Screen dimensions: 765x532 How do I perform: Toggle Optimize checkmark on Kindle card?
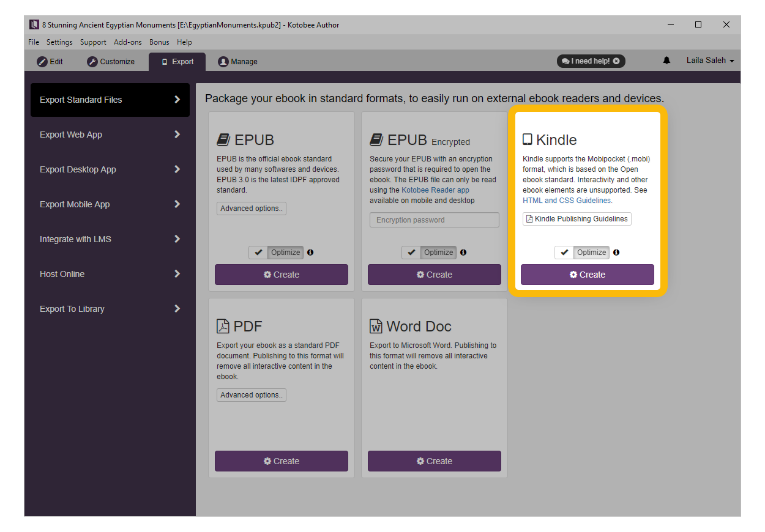click(x=564, y=253)
